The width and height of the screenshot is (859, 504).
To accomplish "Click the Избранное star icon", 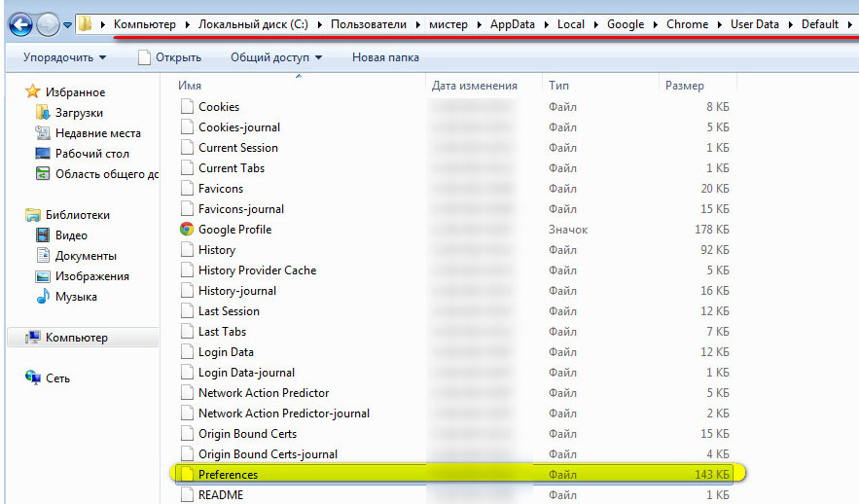I will (33, 91).
